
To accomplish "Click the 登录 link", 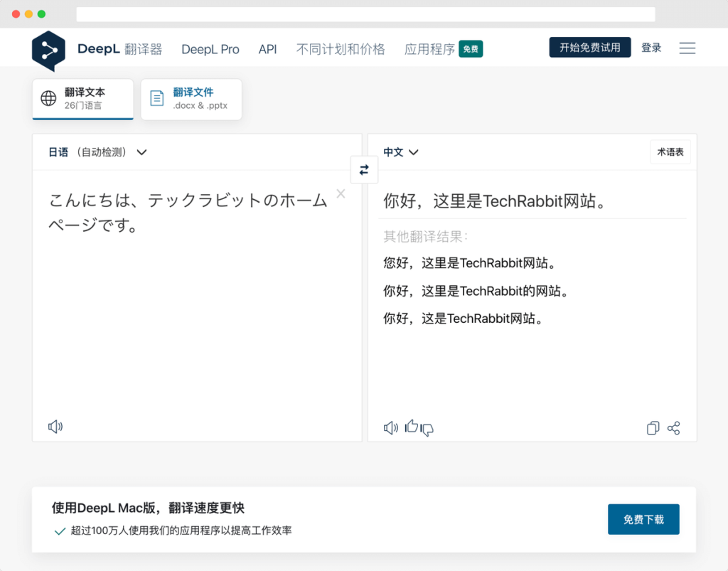I will tap(651, 48).
